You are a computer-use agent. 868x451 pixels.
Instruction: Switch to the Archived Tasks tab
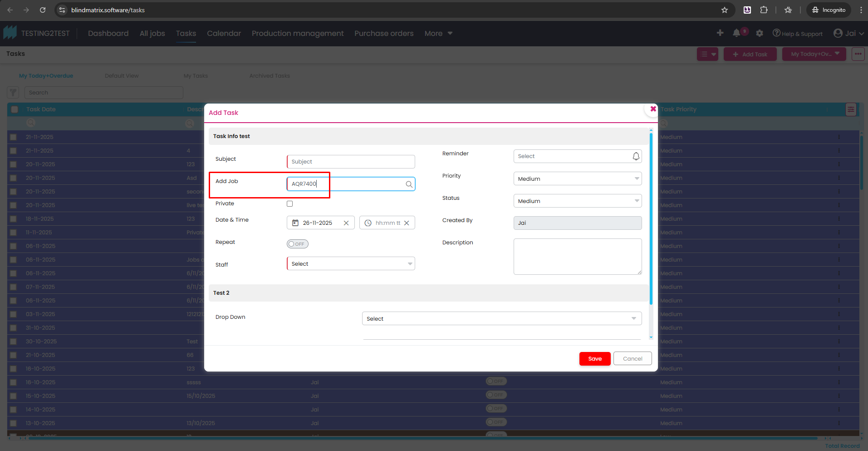[x=270, y=76]
